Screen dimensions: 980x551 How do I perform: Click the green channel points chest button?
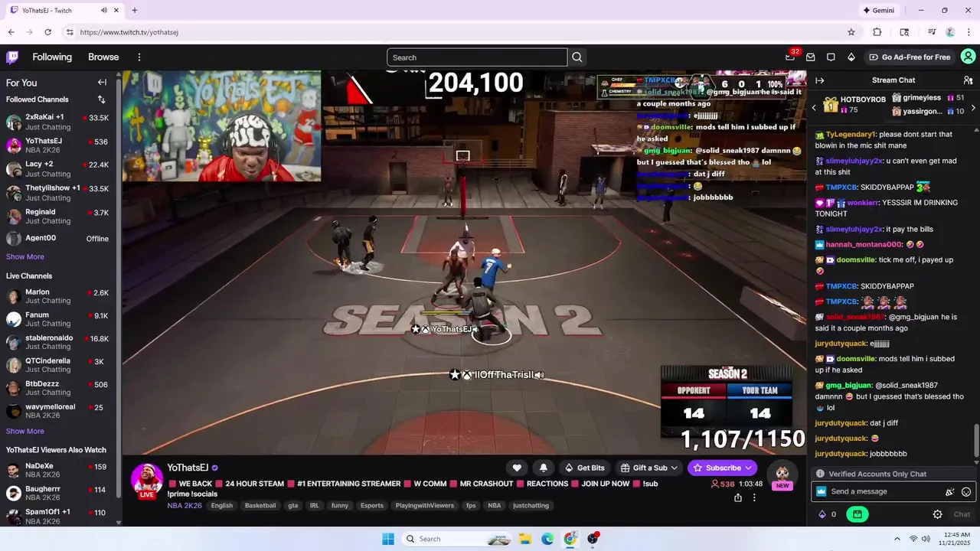[857, 514]
